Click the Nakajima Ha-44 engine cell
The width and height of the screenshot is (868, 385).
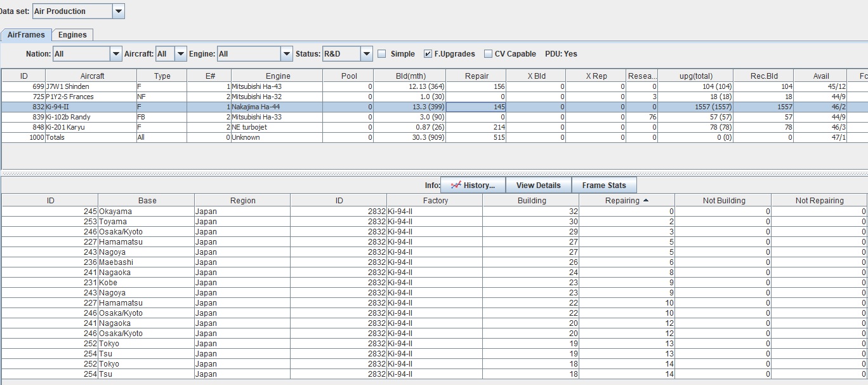[277, 107]
